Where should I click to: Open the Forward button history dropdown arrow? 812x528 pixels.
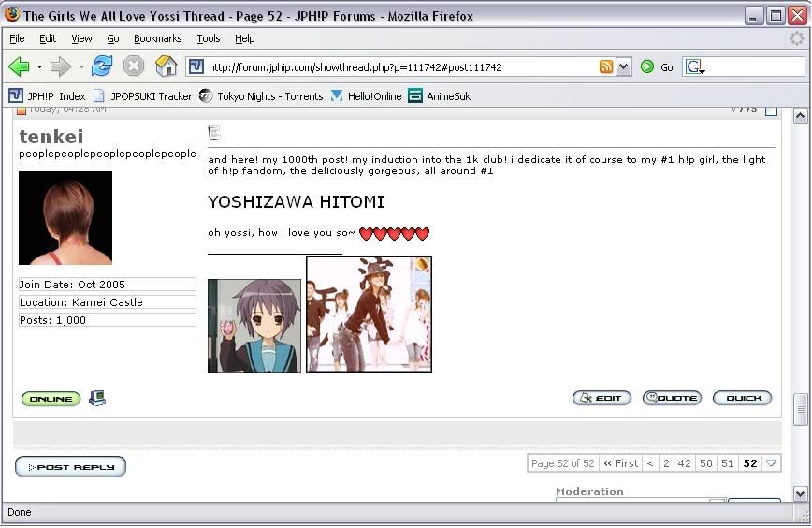(x=81, y=66)
